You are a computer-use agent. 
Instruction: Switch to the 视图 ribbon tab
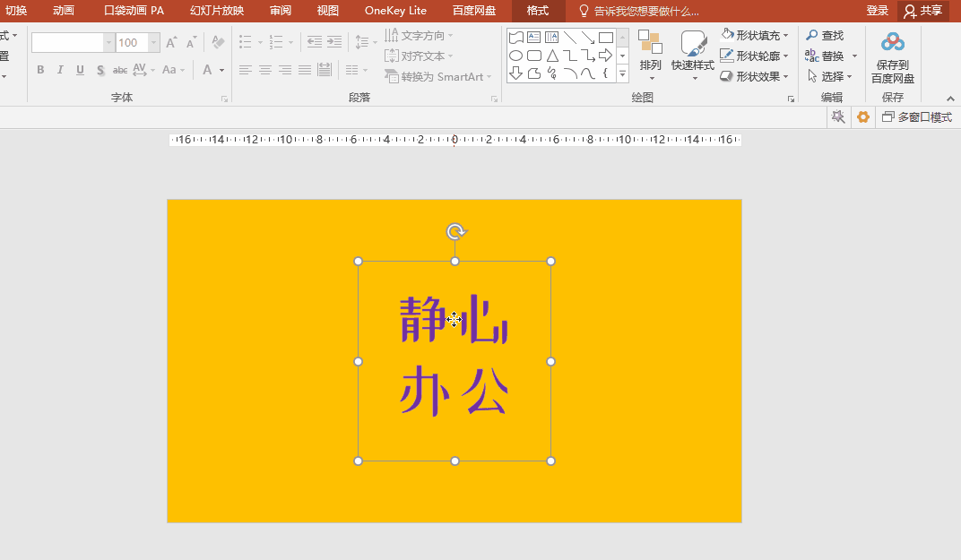(326, 11)
